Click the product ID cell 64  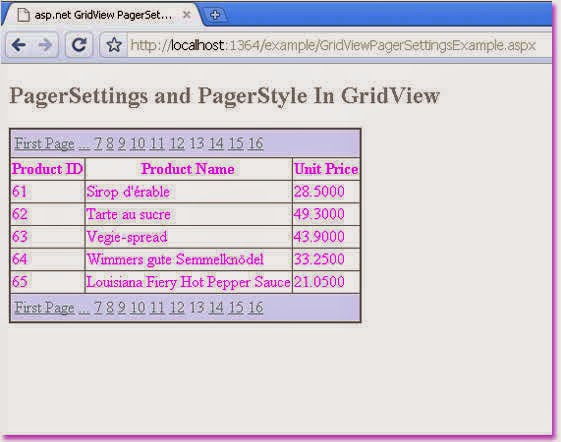47,259
